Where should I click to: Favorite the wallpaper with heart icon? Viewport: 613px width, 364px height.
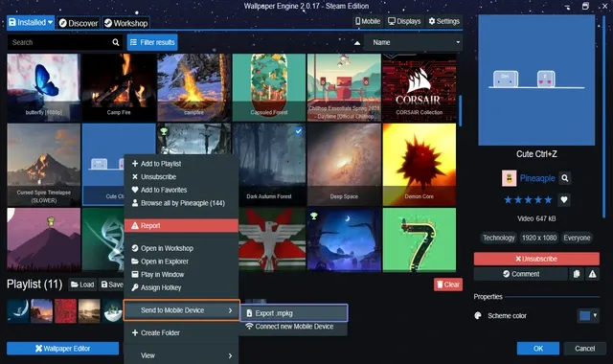point(564,200)
